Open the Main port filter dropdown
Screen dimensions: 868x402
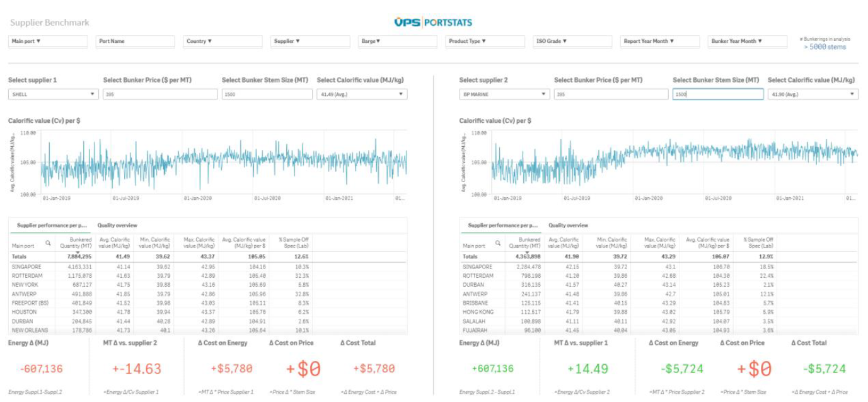point(47,42)
